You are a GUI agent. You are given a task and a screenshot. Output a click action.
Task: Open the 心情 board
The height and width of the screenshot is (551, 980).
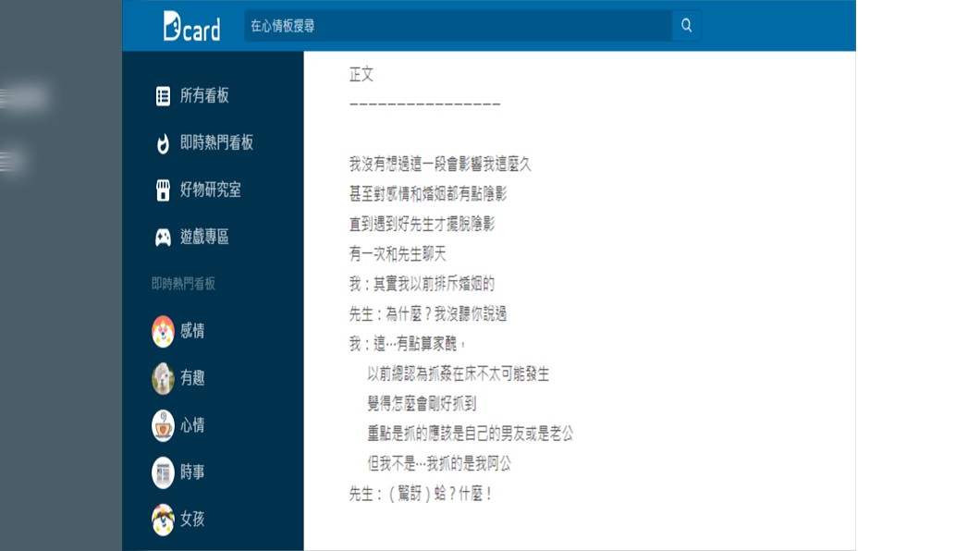[x=192, y=425]
